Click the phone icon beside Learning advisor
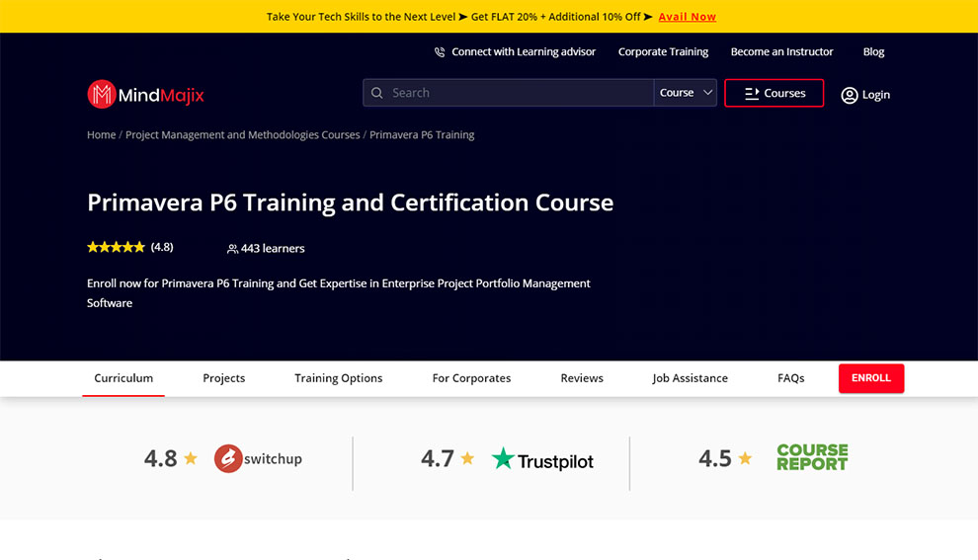Image resolution: width=978 pixels, height=560 pixels. tap(440, 51)
